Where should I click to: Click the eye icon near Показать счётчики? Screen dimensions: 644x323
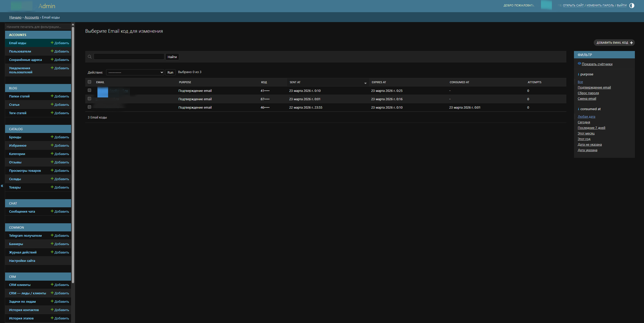point(580,63)
